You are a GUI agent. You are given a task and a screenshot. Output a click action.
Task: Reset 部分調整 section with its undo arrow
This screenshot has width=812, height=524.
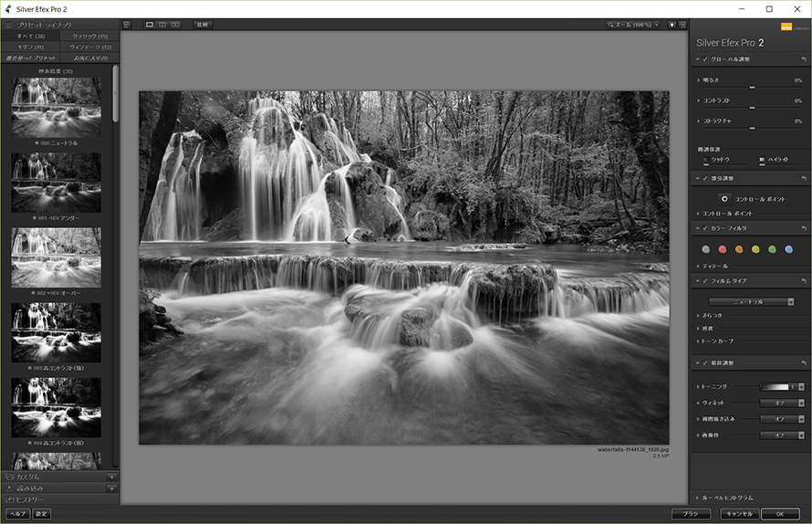(x=804, y=178)
